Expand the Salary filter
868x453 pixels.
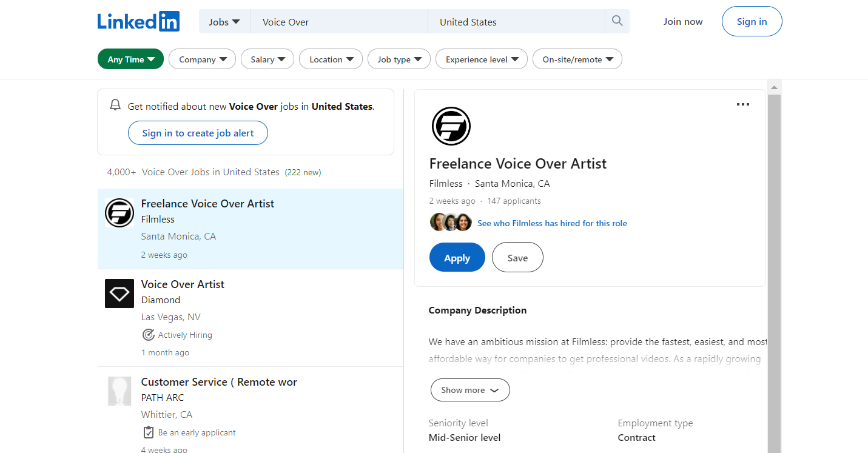click(x=267, y=59)
